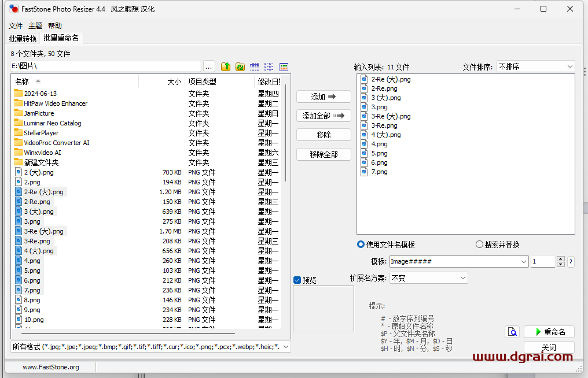The width and height of the screenshot is (588, 378).
Task: Select the 使用文件名模板 radio option
Action: [361, 244]
